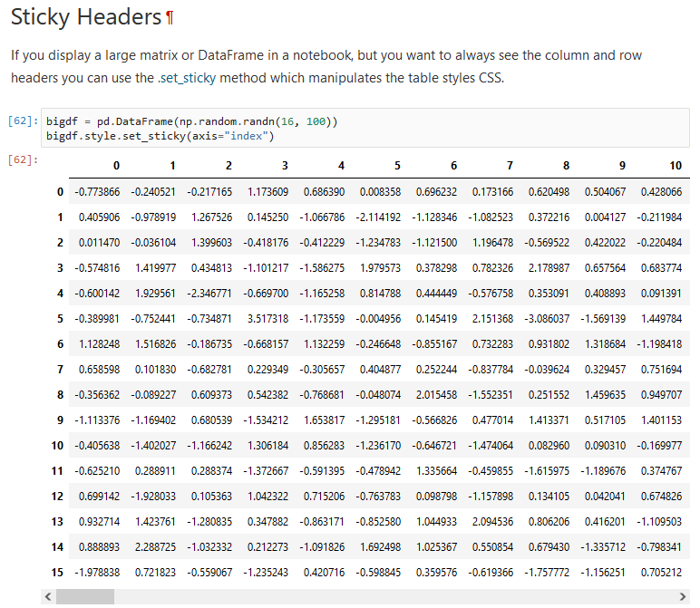Click the pd.DataFrame code line
700x608 pixels.
click(192, 121)
